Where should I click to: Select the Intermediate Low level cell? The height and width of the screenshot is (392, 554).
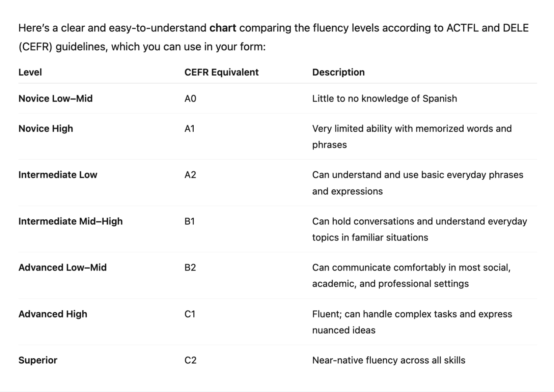point(58,175)
